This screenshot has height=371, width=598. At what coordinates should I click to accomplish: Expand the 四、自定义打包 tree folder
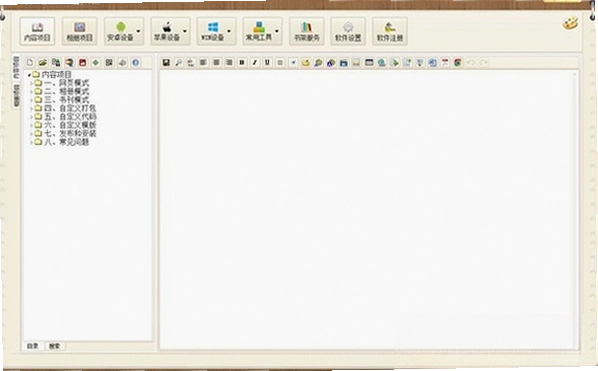[31, 108]
